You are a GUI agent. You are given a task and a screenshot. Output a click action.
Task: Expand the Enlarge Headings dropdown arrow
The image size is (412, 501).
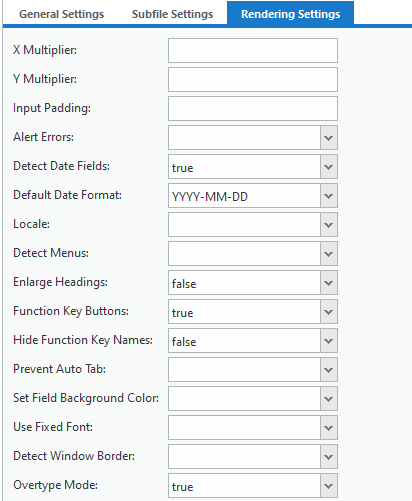[329, 283]
